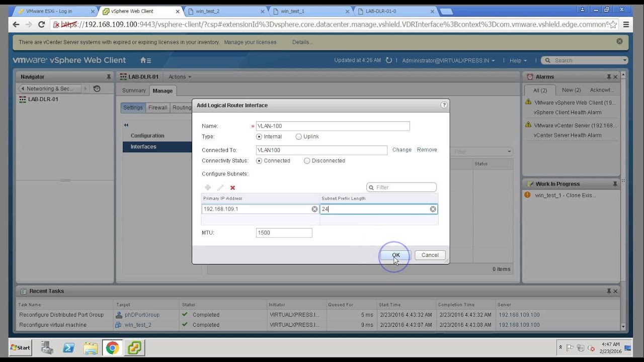The width and height of the screenshot is (644, 362).
Task: Select Internal type radio button
Action: click(259, 137)
